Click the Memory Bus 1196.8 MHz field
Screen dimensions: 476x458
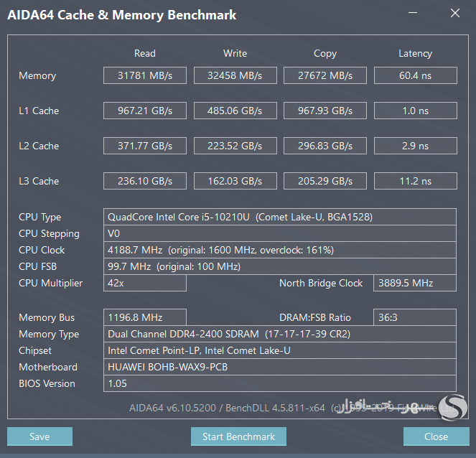pyautogui.click(x=145, y=317)
